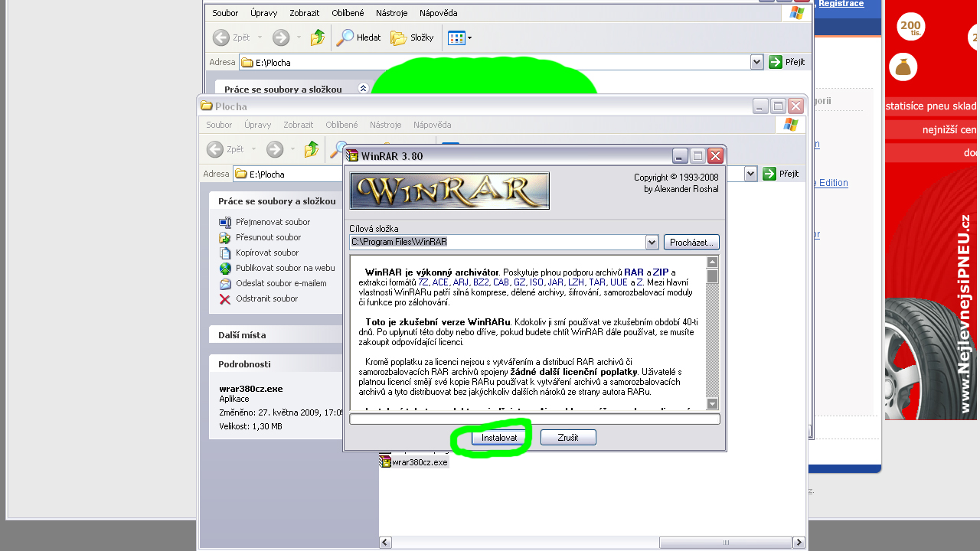
Task: Open view mode dropdown in rear toolbar
Action: tap(469, 37)
